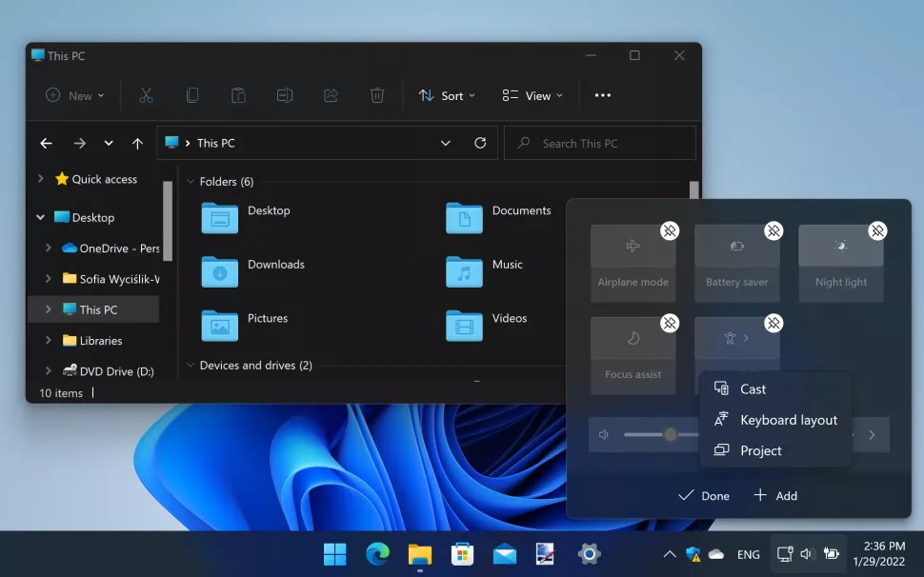
Task: Click the Rename icon in toolbar
Action: 285,95
